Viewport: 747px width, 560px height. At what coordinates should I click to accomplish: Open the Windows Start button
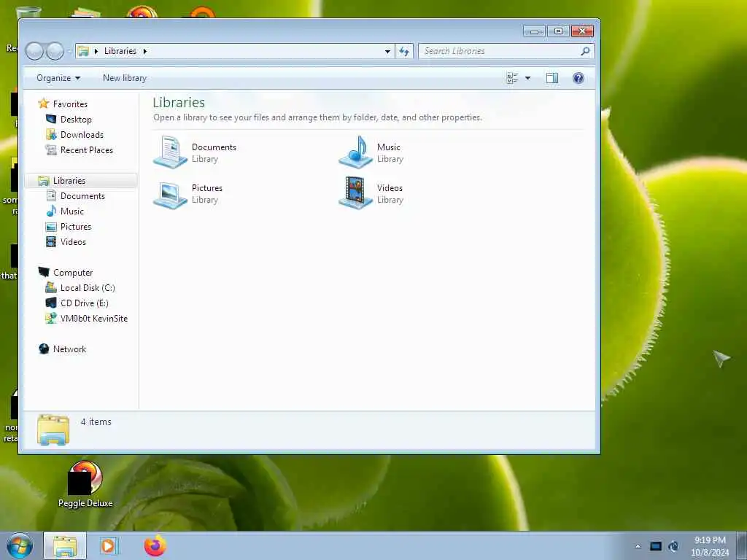tap(20, 545)
